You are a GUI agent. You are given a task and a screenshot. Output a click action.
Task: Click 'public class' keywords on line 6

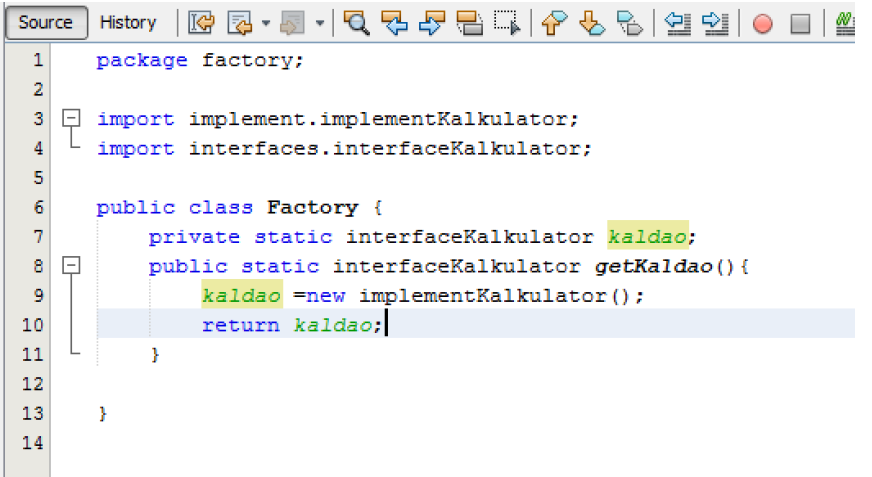pos(175,207)
